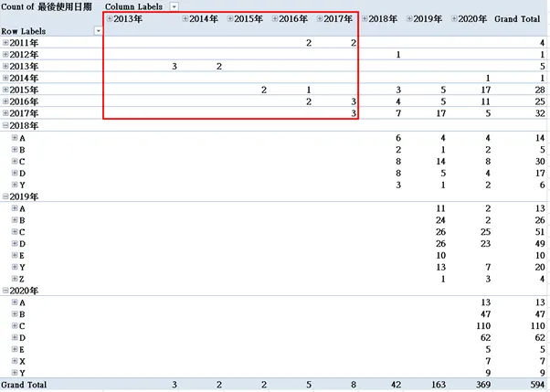The height and width of the screenshot is (392, 550).
Task: Expand the 2015年 column group
Action: point(230,18)
